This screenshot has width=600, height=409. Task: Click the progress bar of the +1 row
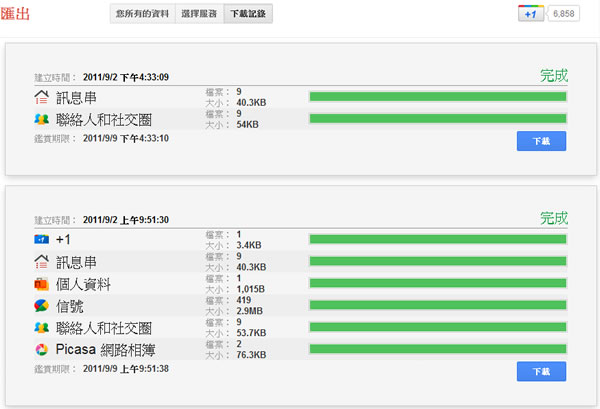click(x=438, y=240)
